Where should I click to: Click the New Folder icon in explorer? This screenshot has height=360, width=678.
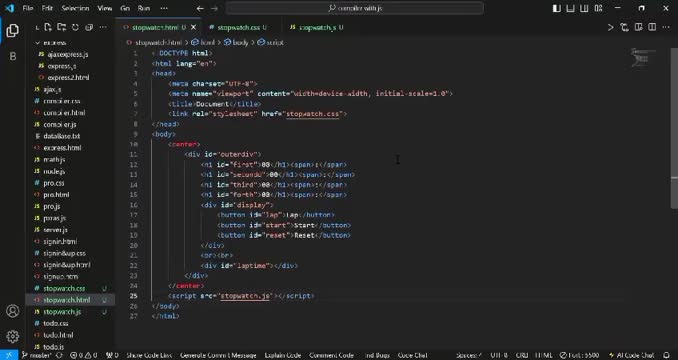coord(62,27)
